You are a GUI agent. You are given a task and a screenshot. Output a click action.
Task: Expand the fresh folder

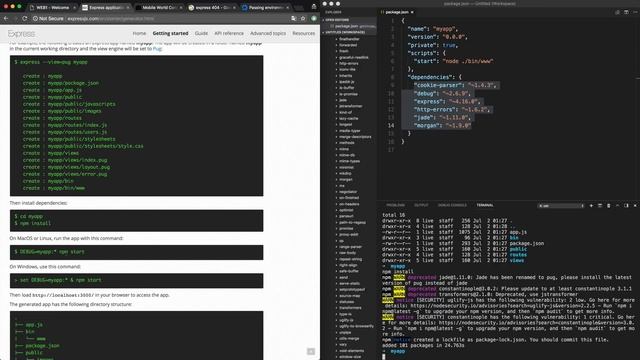click(344, 51)
